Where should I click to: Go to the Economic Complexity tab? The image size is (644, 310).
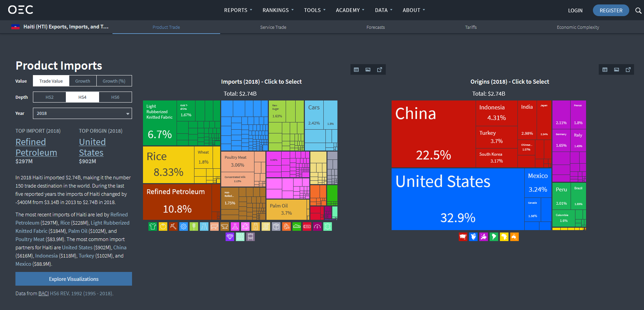point(578,27)
